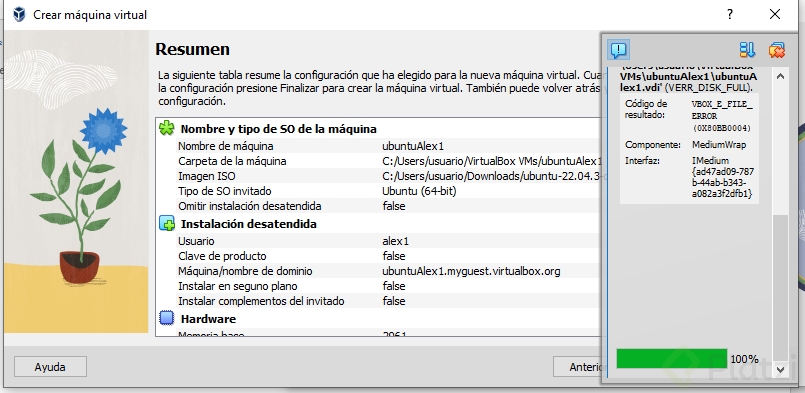Click the VirtualBox cube icon in title bar
805x393 pixels.
click(x=19, y=14)
